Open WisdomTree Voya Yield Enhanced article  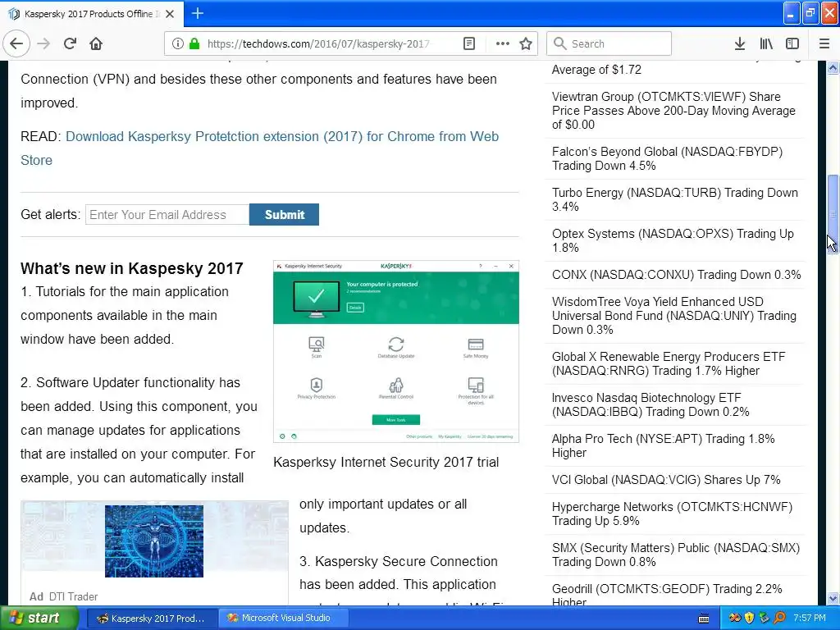coord(674,316)
